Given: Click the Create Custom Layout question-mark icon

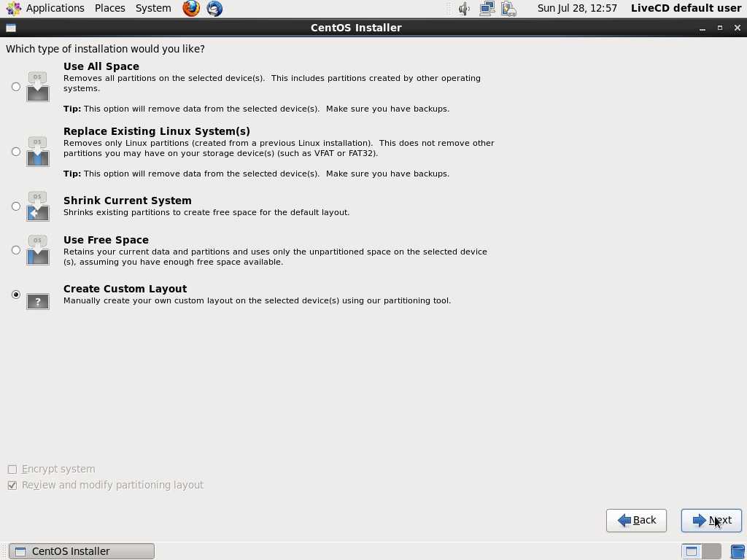Looking at the screenshot, I should [x=38, y=301].
